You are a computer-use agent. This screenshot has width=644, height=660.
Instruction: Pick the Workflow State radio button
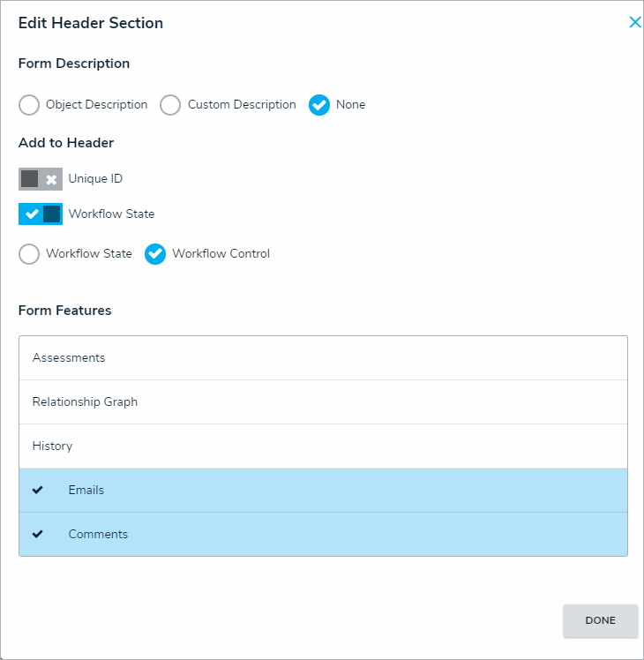coord(29,254)
